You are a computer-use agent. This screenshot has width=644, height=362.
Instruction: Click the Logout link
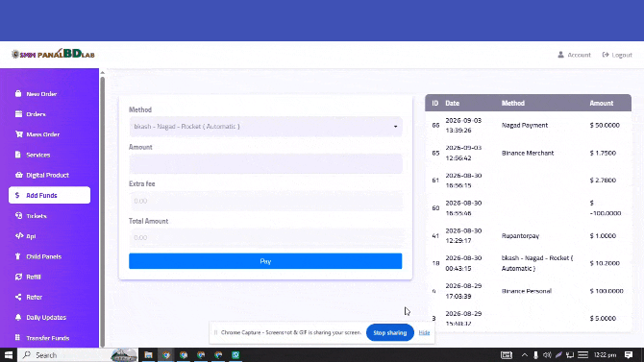click(617, 55)
